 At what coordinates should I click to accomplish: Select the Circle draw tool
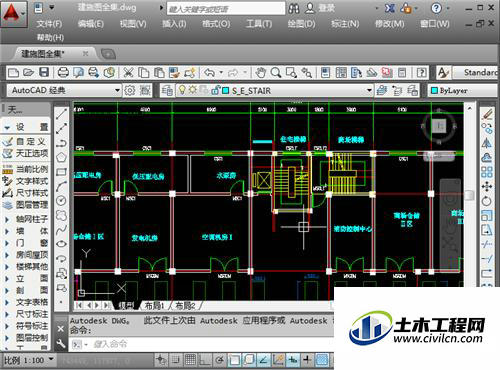tap(61, 201)
